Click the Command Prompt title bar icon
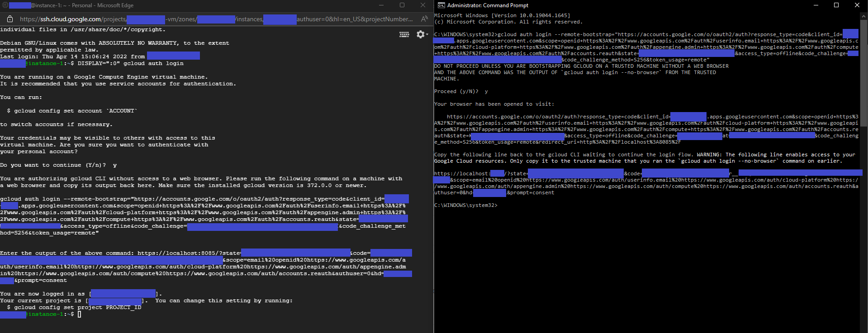Viewport: 868px width, 333px height. tap(441, 5)
